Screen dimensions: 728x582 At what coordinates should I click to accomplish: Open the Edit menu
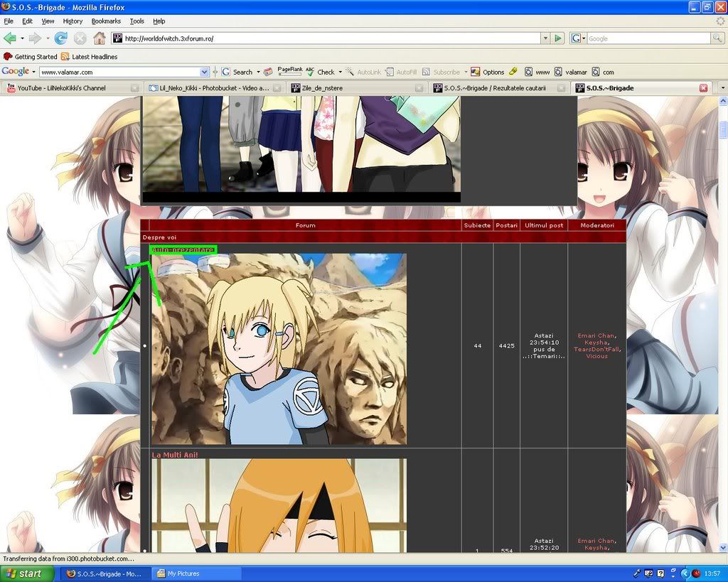tap(28, 21)
